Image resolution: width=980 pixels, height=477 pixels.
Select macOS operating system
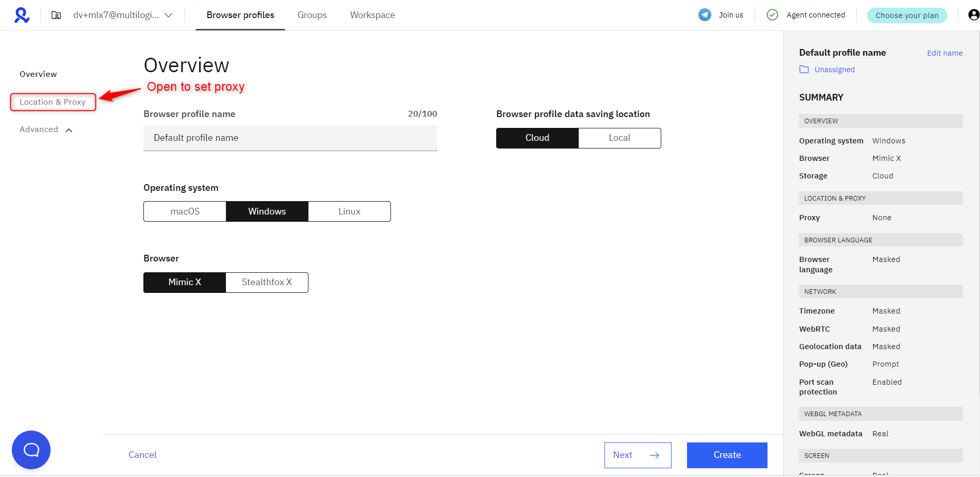(185, 211)
